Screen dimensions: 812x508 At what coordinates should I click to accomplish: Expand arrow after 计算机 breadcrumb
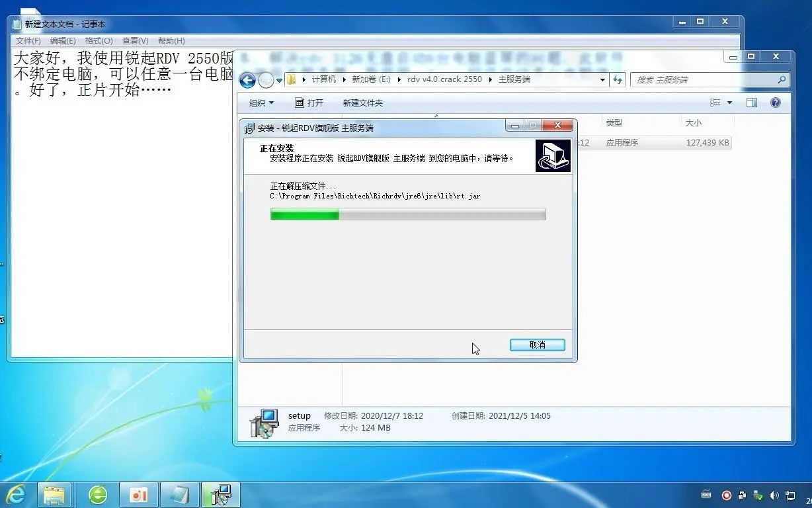[345, 79]
